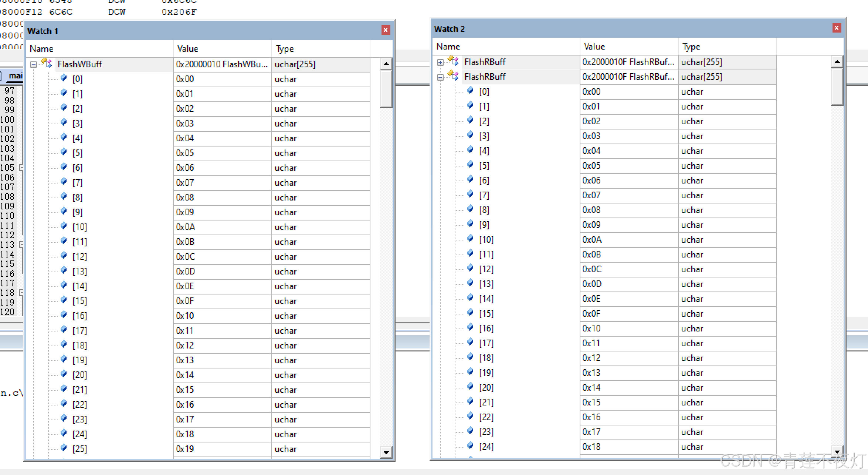Image resolution: width=868 pixels, height=475 pixels.
Task: Click the diamond icon of element [10] in Watch 1
Action: (x=64, y=226)
